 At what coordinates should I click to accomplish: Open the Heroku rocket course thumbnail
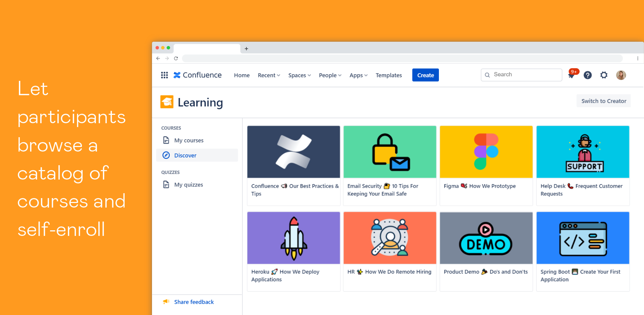[x=294, y=238]
